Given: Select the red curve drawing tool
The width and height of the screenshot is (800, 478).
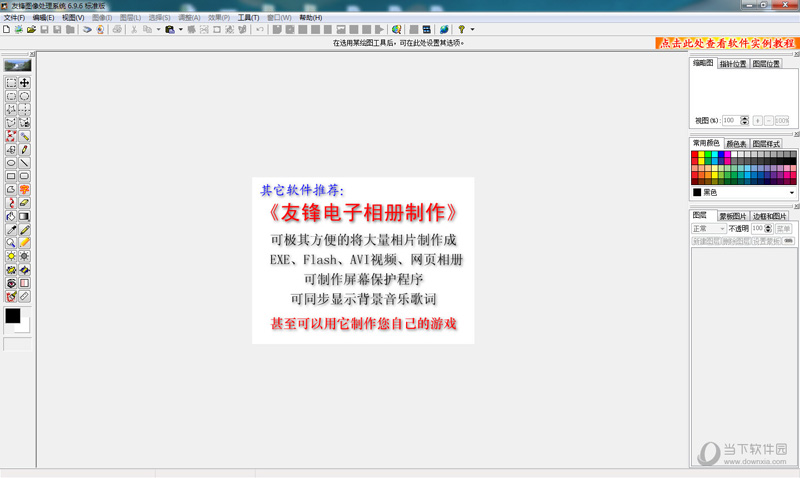Looking at the screenshot, I should (11, 203).
